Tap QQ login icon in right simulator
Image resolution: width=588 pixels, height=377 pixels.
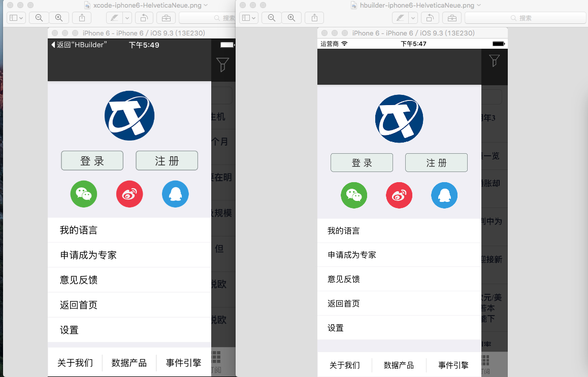tap(444, 195)
